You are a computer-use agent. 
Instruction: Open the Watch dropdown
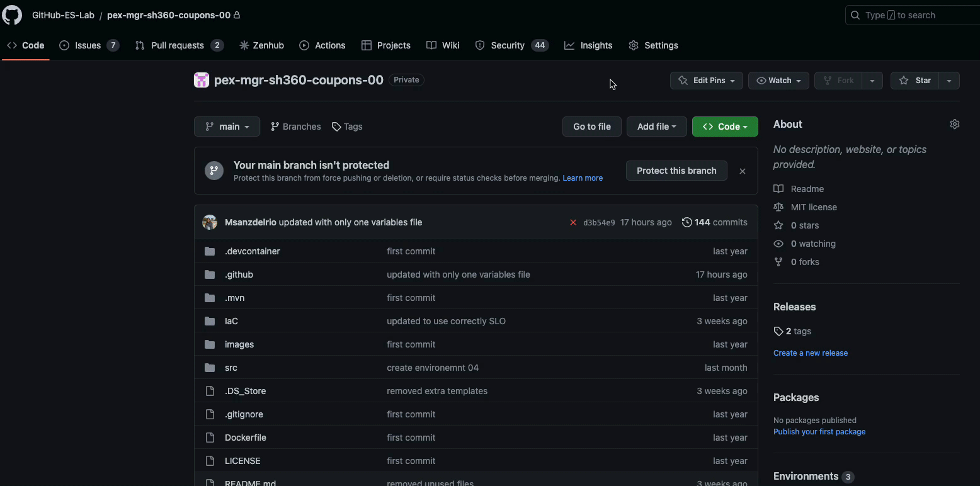point(778,81)
